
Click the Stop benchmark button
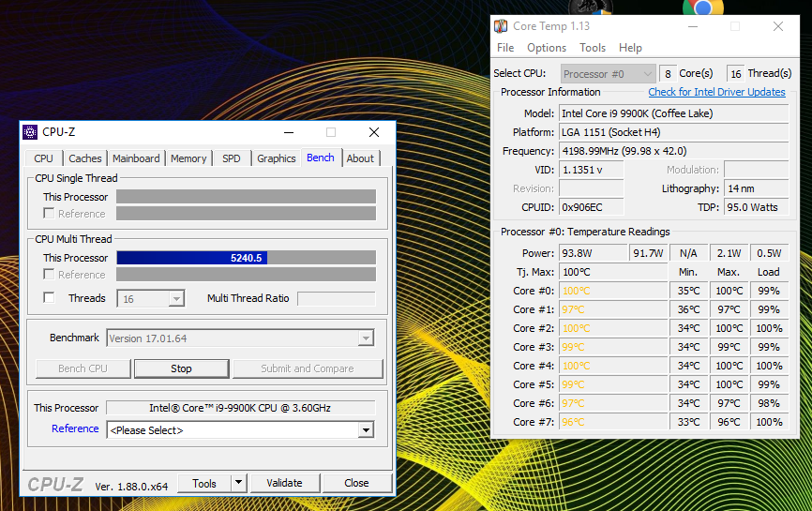pyautogui.click(x=181, y=368)
